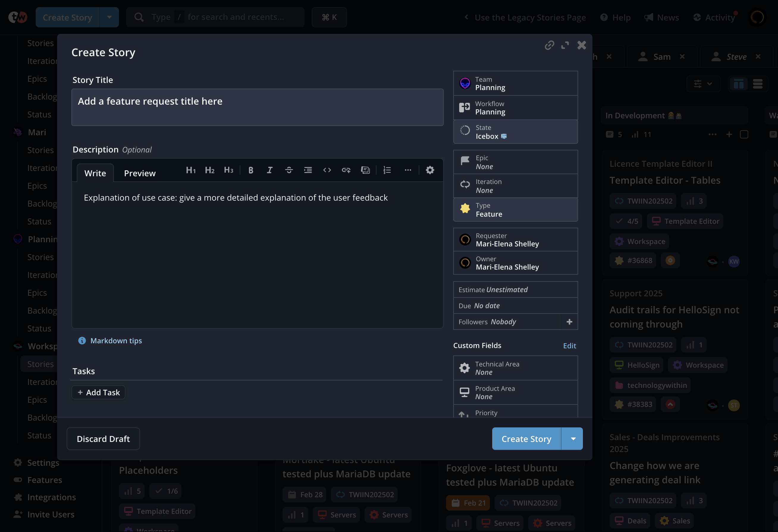Insert a link using the toolbar link icon

click(346, 170)
